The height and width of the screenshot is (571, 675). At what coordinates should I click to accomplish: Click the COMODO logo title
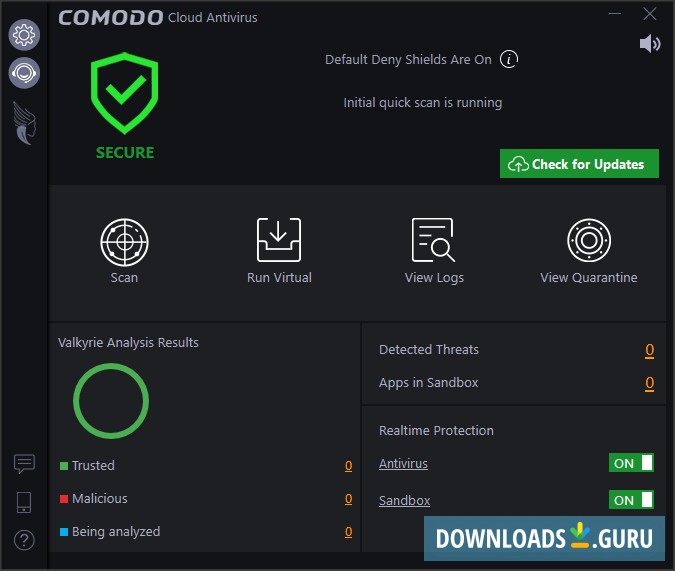111,18
